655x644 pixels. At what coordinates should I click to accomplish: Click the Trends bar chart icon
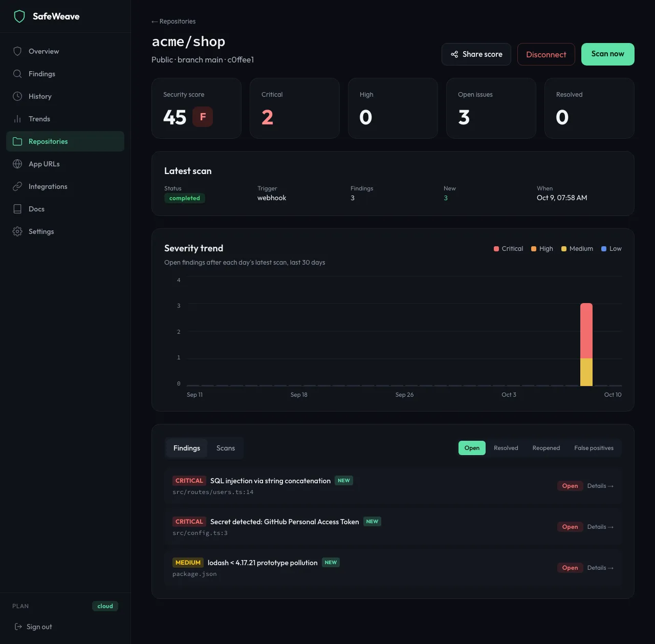[x=17, y=119]
